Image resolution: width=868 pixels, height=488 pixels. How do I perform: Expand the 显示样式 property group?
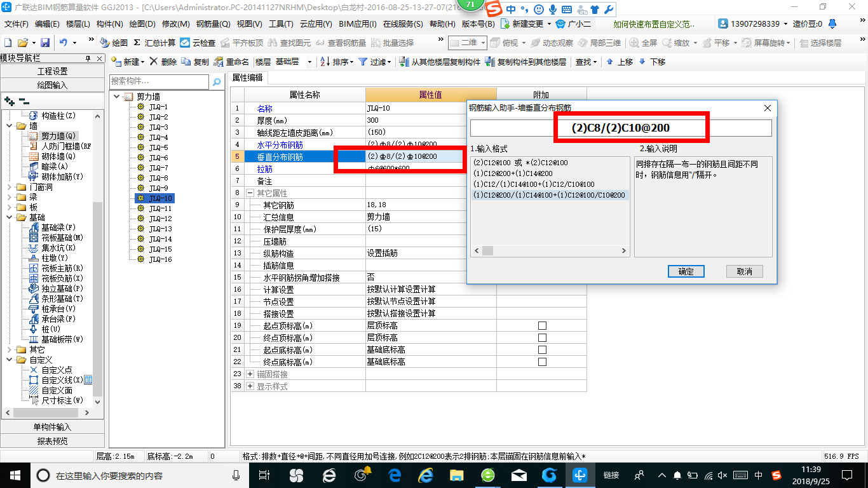coord(250,386)
